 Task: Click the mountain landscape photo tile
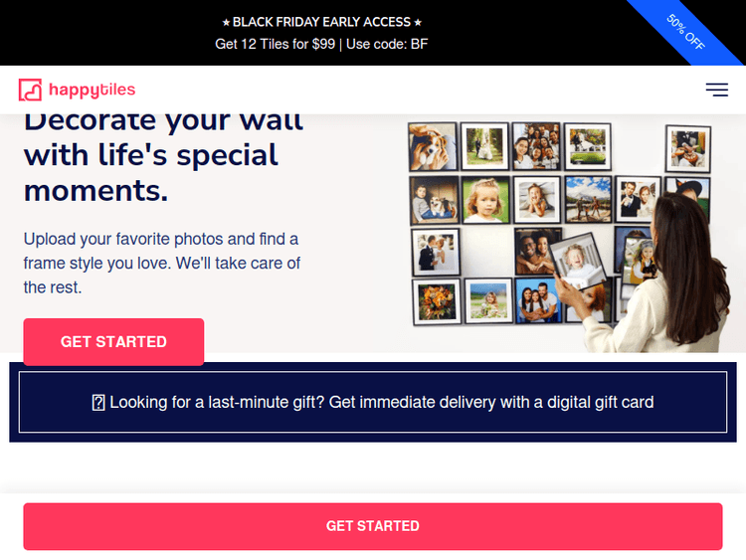pos(588,199)
